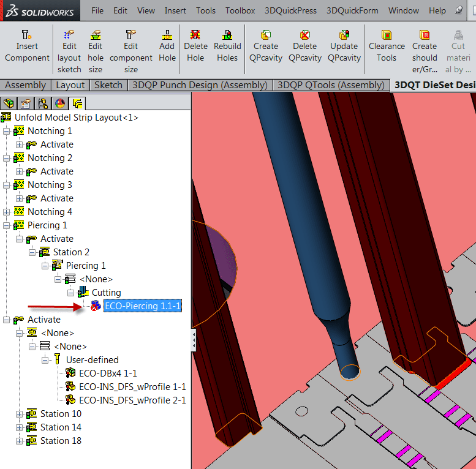Viewport: 476px width, 469px height.
Task: Switch to the Sketch tab
Action: pyautogui.click(x=108, y=85)
